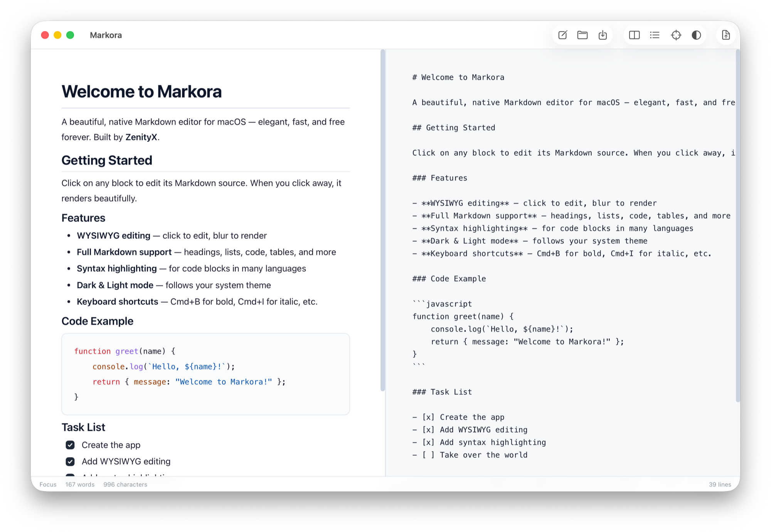
Task: Click '- [ ] Take over the world' source line
Action: pos(470,455)
